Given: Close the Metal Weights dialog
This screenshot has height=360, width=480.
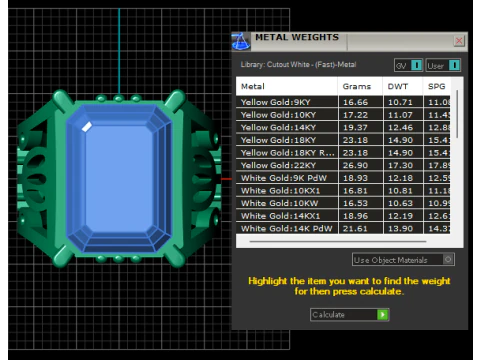Looking at the screenshot, I should [x=459, y=41].
